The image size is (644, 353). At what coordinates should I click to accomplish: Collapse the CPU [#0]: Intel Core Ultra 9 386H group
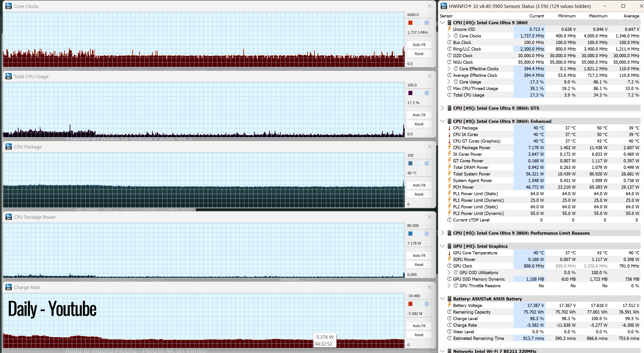coord(442,23)
